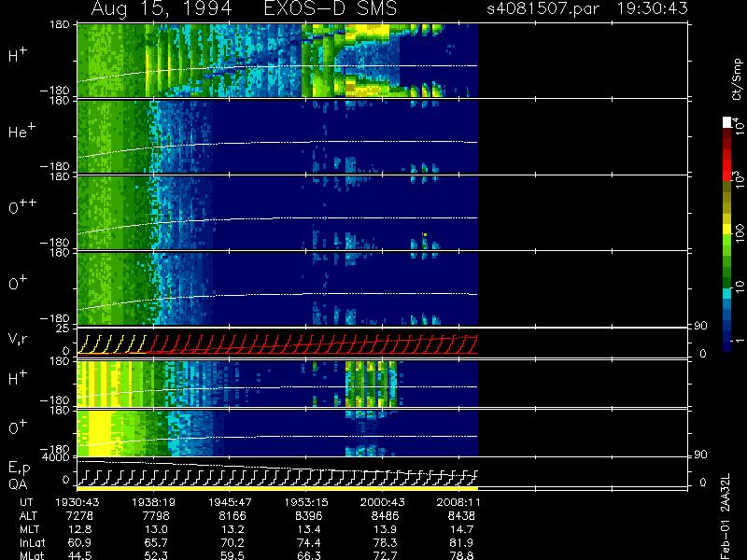Select the 'O++' panel label
This screenshot has width=747, height=560.
tap(22, 206)
